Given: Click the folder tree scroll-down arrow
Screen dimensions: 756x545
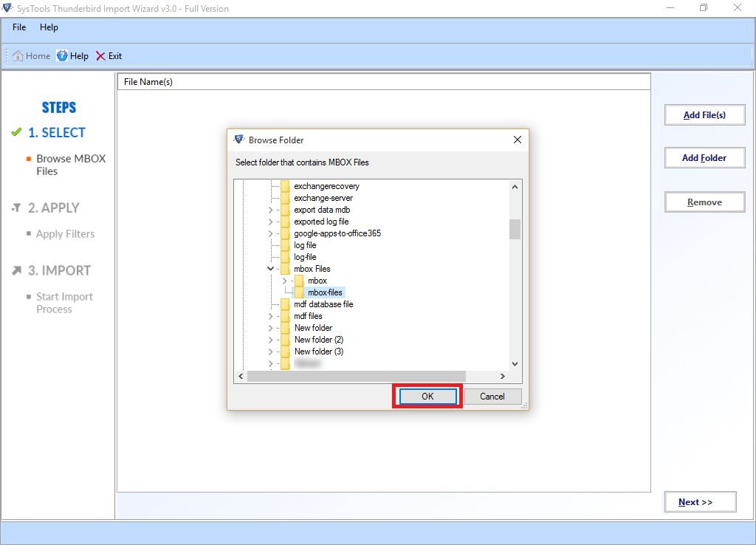Looking at the screenshot, I should coord(515,364).
